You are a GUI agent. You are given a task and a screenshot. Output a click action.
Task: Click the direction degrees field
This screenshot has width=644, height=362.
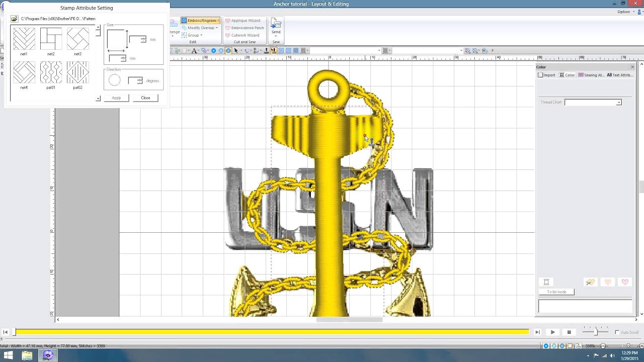135,80
